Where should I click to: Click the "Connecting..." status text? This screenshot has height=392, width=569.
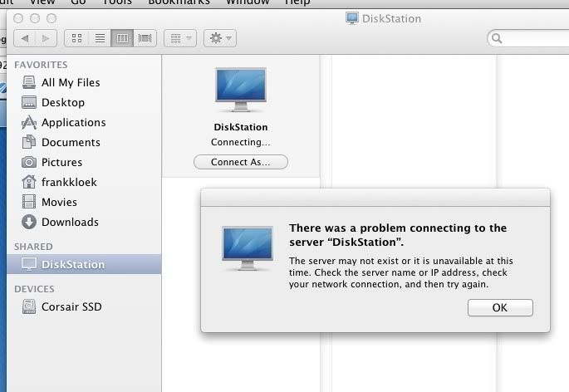(x=241, y=142)
